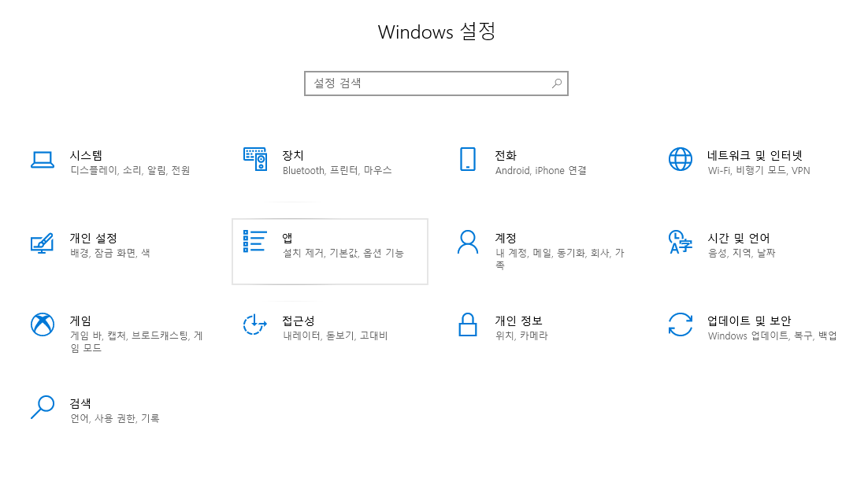Click the 게임 Xbox icon
Screen dimensions: 868x482
coord(43,324)
